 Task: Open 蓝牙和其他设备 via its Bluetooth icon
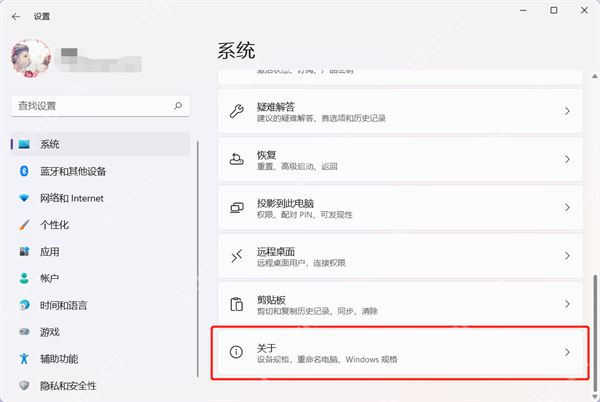24,171
